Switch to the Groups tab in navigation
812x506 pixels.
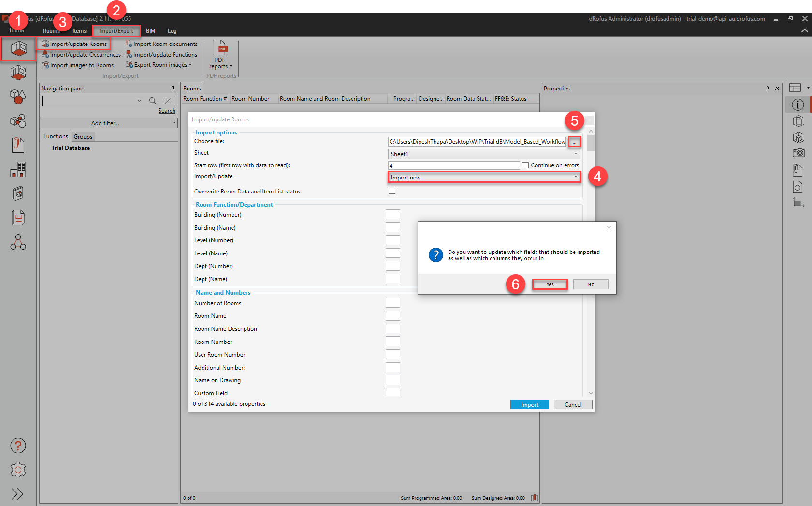pos(83,136)
